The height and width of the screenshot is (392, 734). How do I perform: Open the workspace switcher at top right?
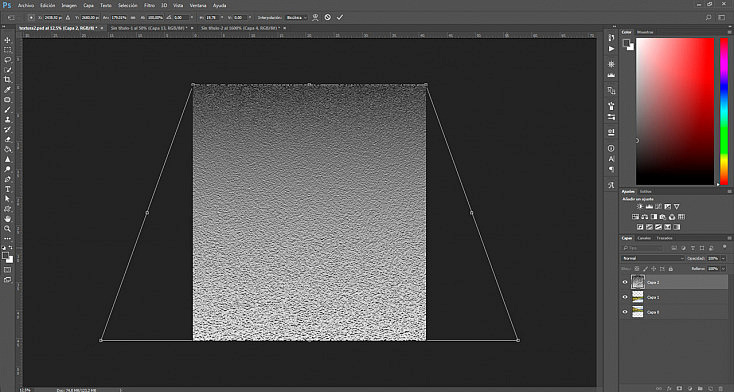723,17
